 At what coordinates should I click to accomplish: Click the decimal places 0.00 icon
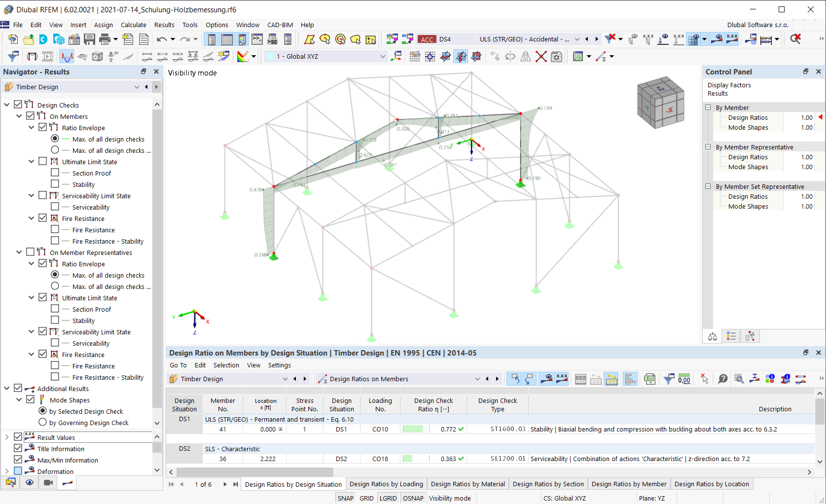coord(684,379)
